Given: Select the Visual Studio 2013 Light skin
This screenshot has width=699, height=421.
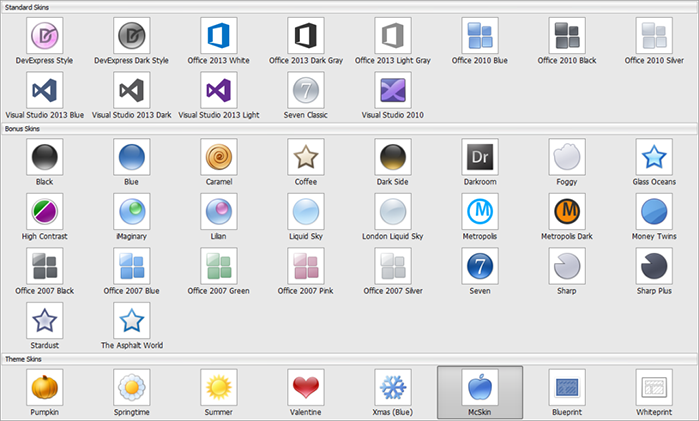Looking at the screenshot, I should point(218,90).
